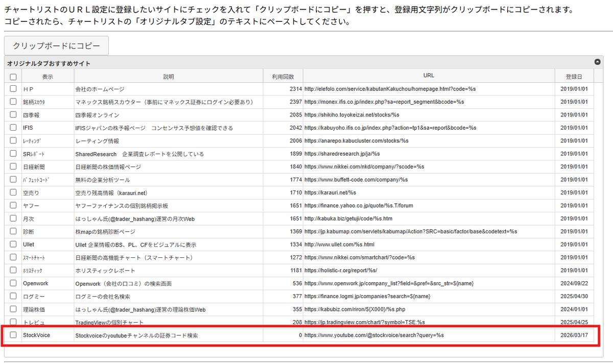The width and height of the screenshot is (613, 364).
Task: Select the sharedresearch.jp URL cell
Action: (429, 154)
